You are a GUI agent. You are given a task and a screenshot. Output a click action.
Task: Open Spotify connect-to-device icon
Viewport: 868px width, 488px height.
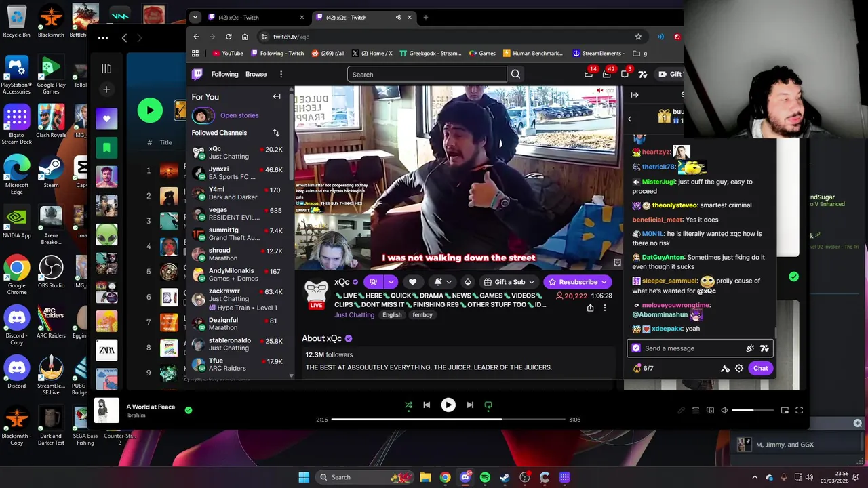710,410
